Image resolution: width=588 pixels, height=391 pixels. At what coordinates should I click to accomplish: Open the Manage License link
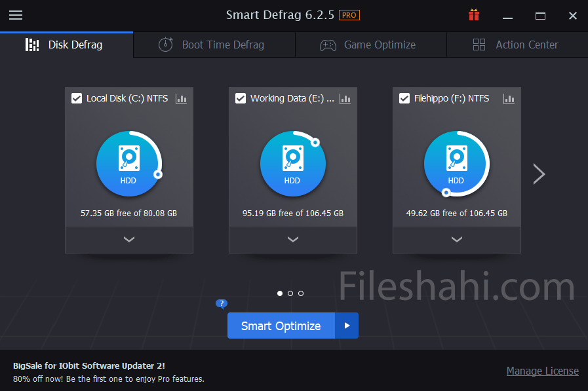point(542,371)
